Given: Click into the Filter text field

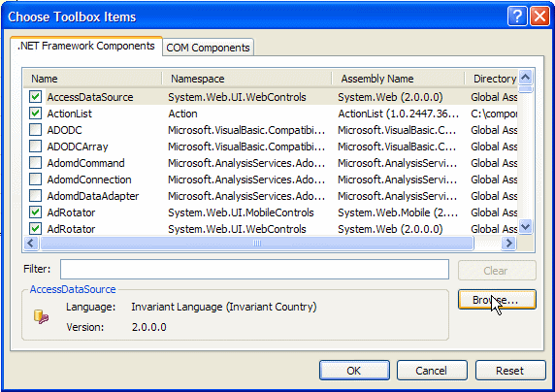Looking at the screenshot, I should point(254,269).
